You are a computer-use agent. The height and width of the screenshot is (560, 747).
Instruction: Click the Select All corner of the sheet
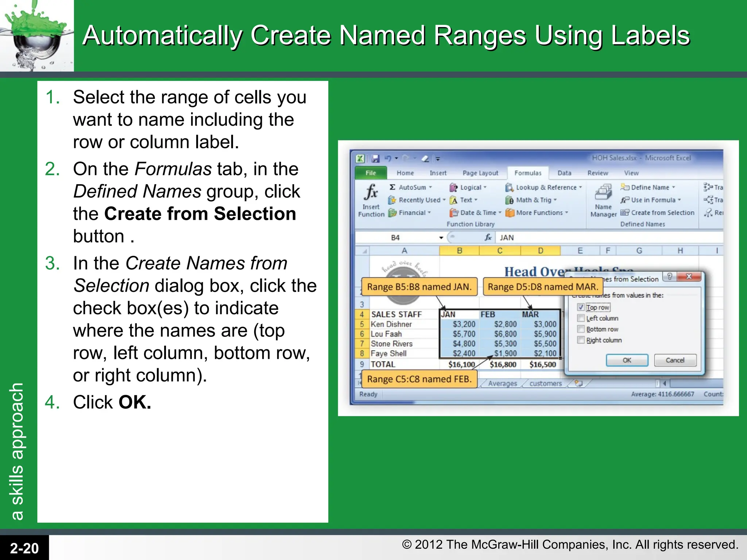coord(363,251)
